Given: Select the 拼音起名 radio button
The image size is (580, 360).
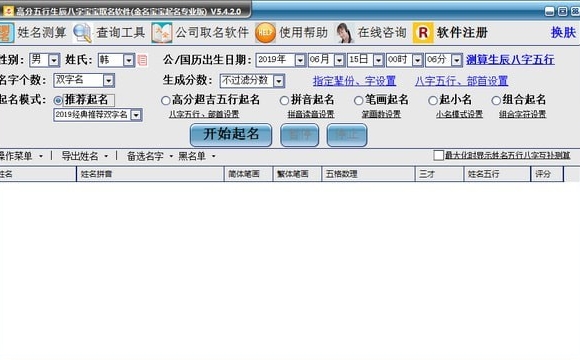Looking at the screenshot, I should click(284, 100).
